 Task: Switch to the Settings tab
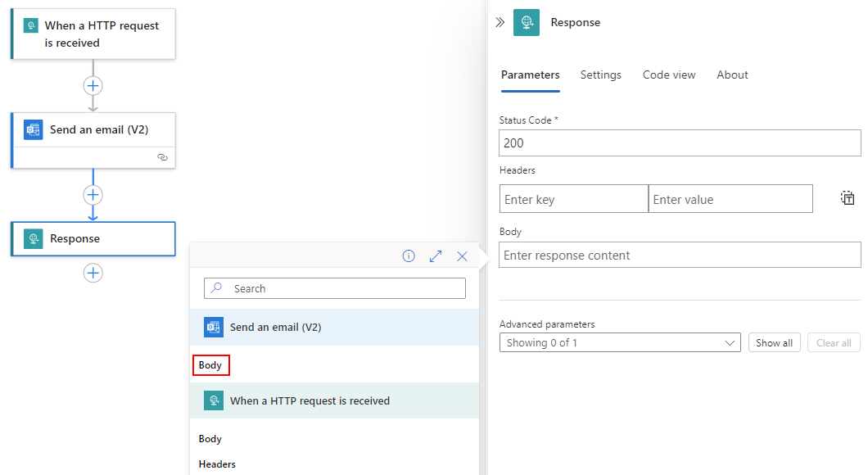pos(600,75)
